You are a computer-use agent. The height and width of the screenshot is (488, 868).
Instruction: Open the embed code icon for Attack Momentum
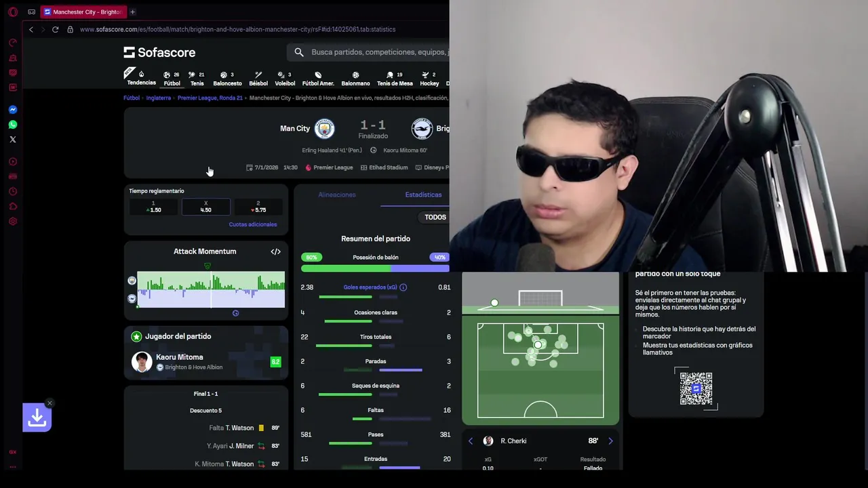[275, 251]
